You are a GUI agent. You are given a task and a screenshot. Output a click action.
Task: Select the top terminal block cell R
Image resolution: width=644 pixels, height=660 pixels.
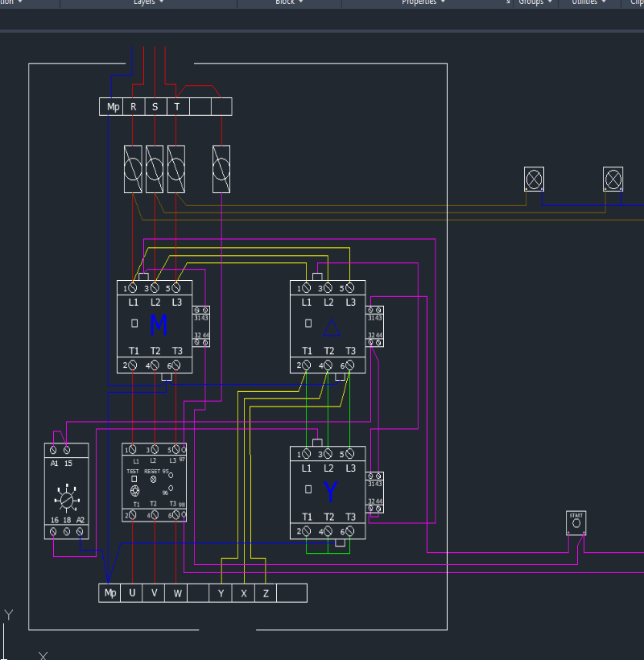click(133, 106)
